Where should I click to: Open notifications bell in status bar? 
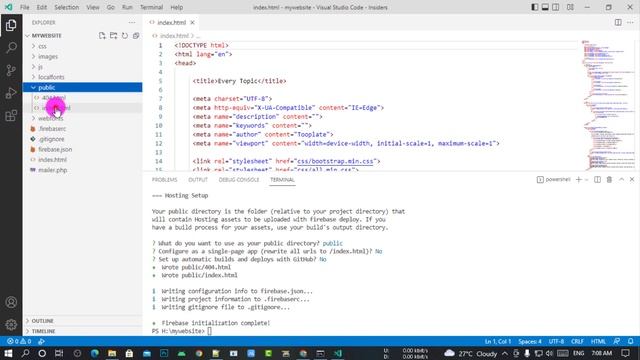631,341
